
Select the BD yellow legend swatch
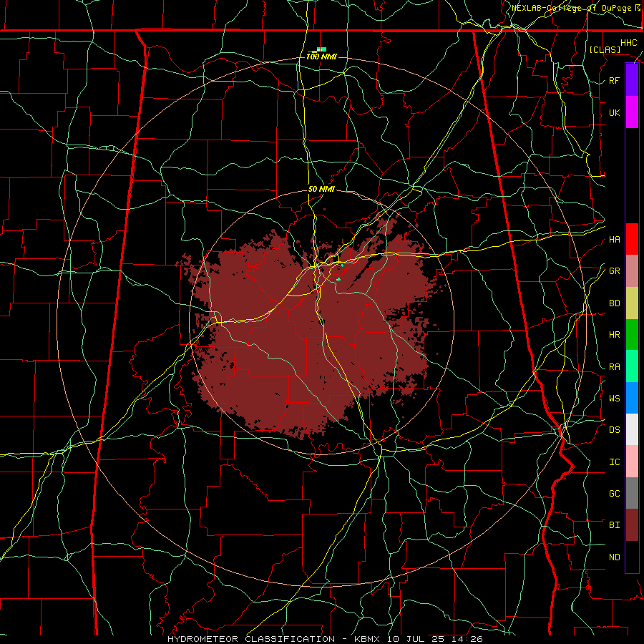(632, 303)
